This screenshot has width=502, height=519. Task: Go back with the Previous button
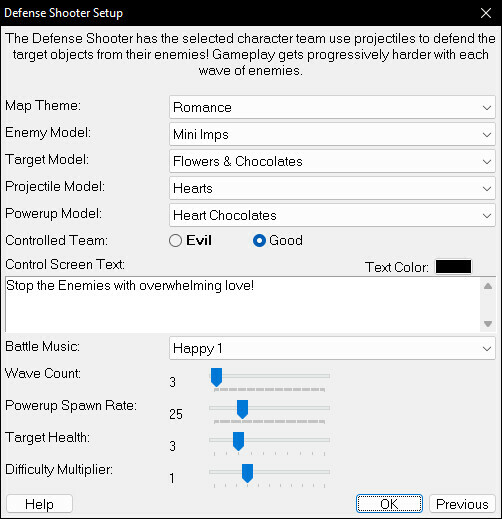(462, 504)
